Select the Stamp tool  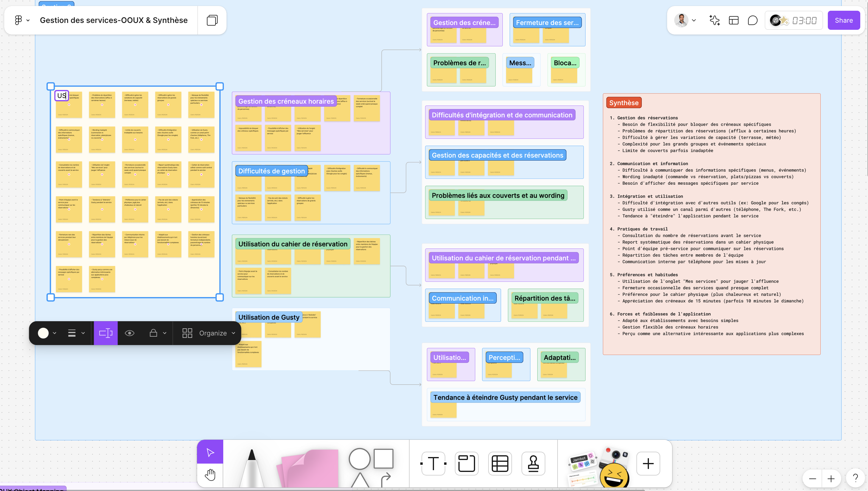pyautogui.click(x=533, y=463)
